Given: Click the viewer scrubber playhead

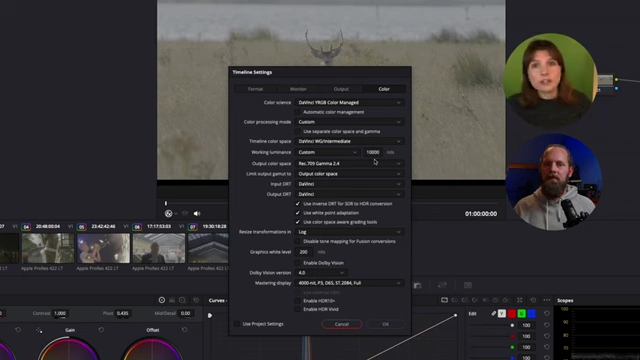Looking at the screenshot, I should (x=166, y=203).
